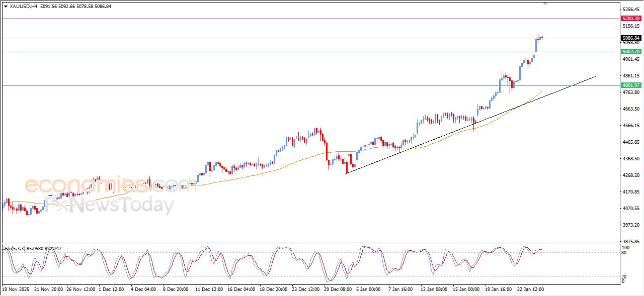Click the 12 Jan 08:00 time label
Viewport: 644px width, 296px height.
click(435, 289)
